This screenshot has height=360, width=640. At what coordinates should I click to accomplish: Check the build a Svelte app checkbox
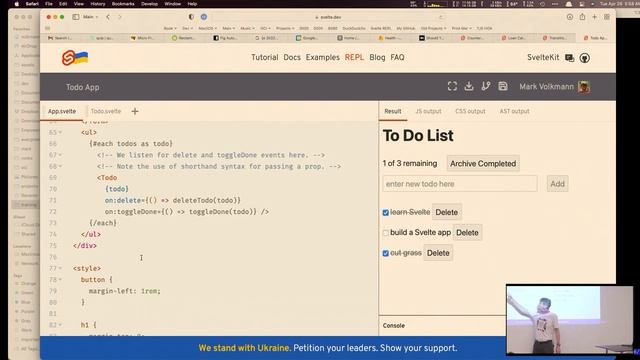click(x=385, y=233)
